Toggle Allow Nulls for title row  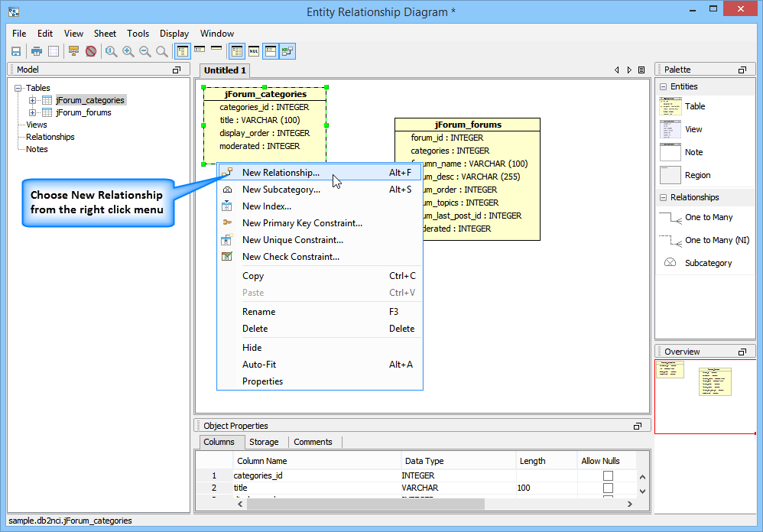(x=608, y=488)
